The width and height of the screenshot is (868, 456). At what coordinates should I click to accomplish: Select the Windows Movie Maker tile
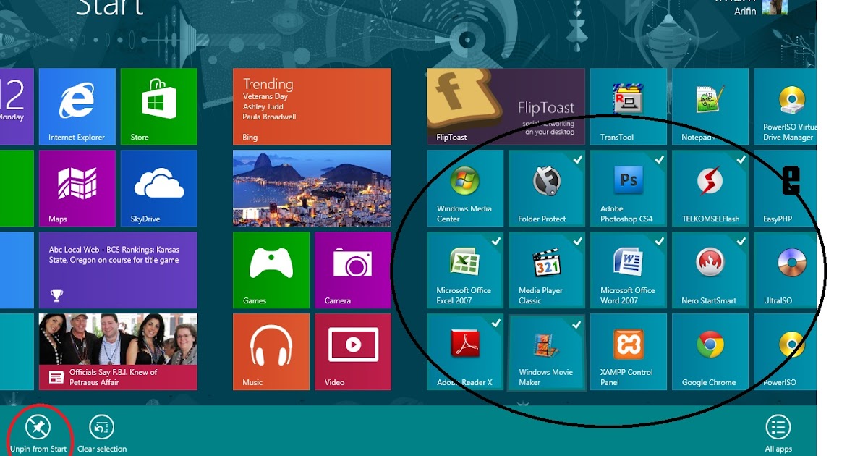coord(547,352)
